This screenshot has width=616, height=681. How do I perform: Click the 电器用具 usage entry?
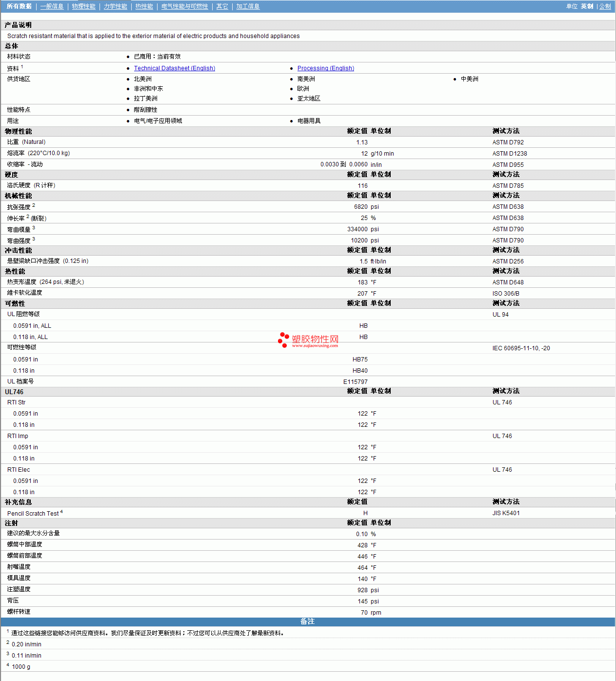pos(309,121)
